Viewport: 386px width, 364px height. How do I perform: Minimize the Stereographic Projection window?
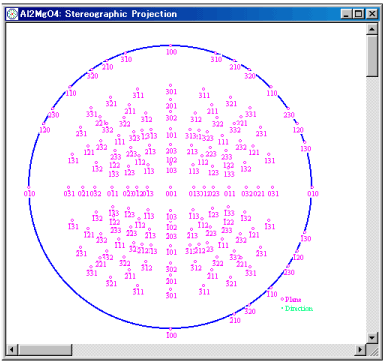click(x=347, y=14)
